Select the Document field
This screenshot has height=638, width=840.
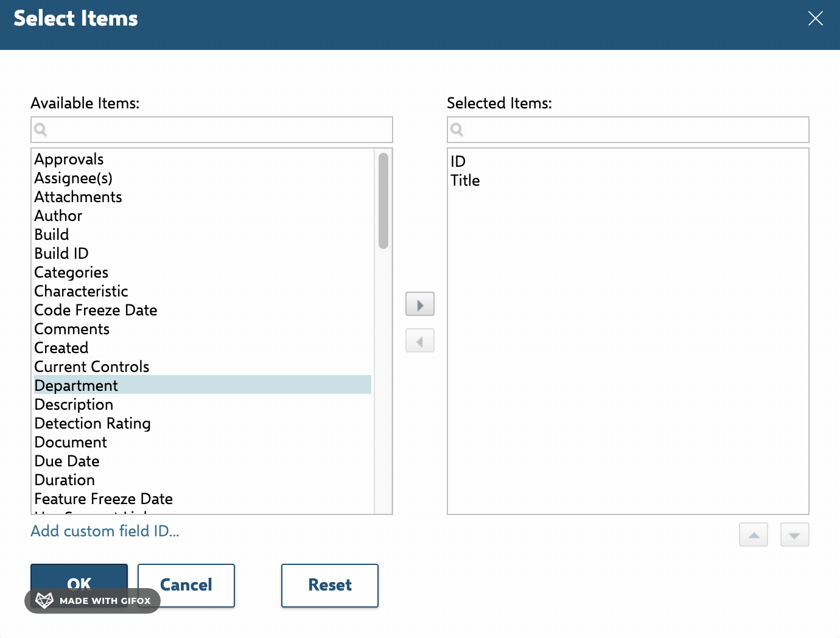[203, 442]
